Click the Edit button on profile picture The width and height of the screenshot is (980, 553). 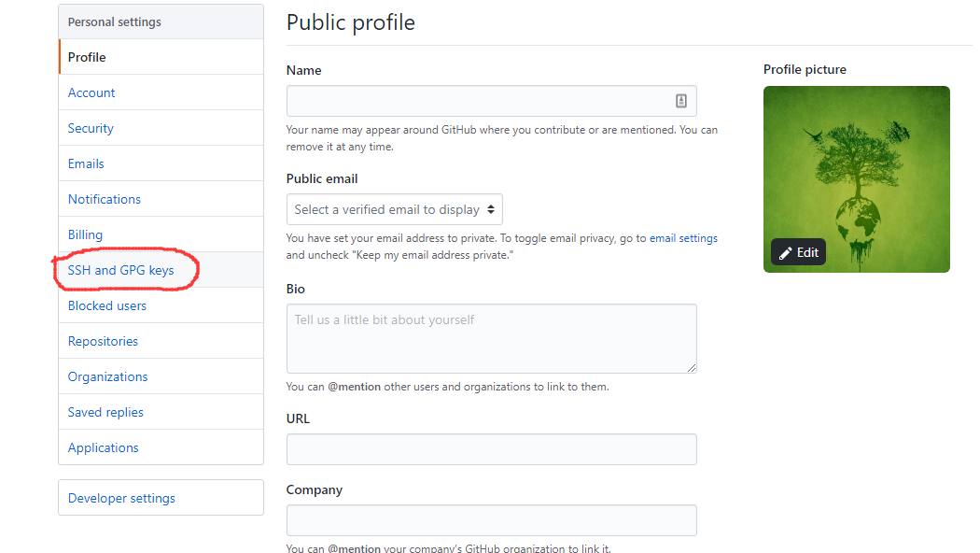[x=799, y=252]
